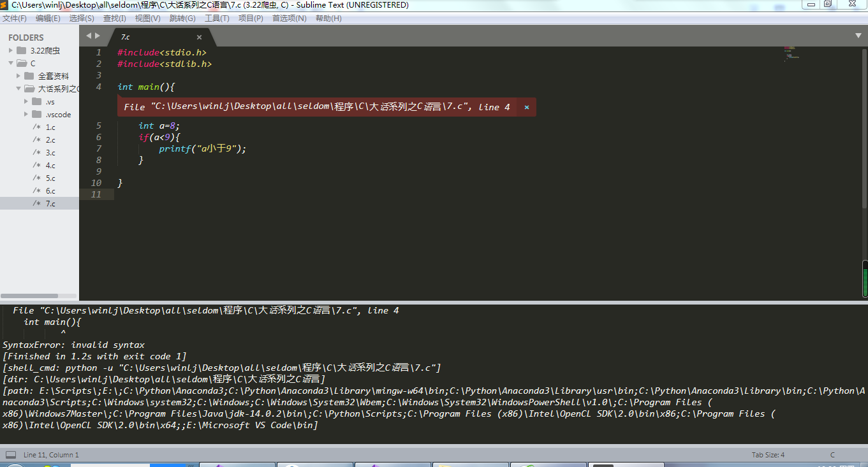The width and height of the screenshot is (868, 467).
Task: Go to next tab with right arrow
Action: tap(97, 36)
